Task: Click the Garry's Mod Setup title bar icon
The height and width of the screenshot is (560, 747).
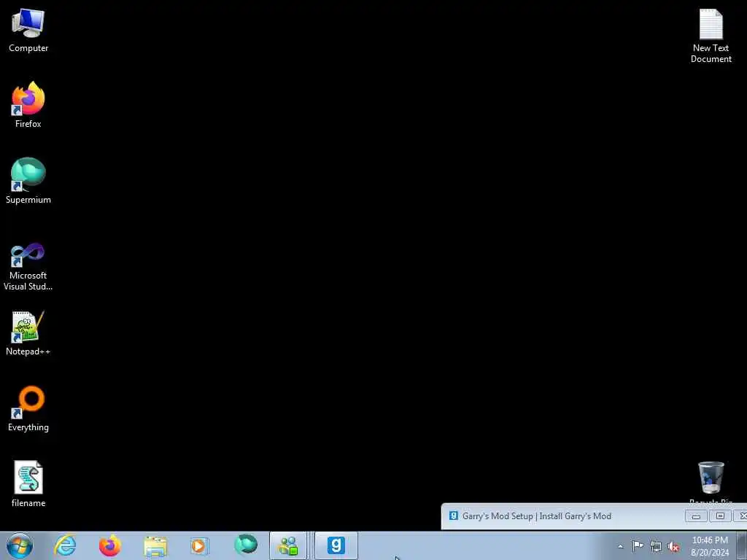Action: (454, 516)
